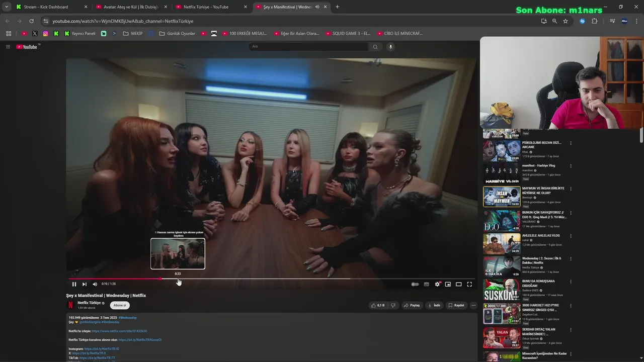Open SQUID GAME 3 bookmark
Image resolution: width=644 pixels, height=362 pixels.
pos(348,34)
